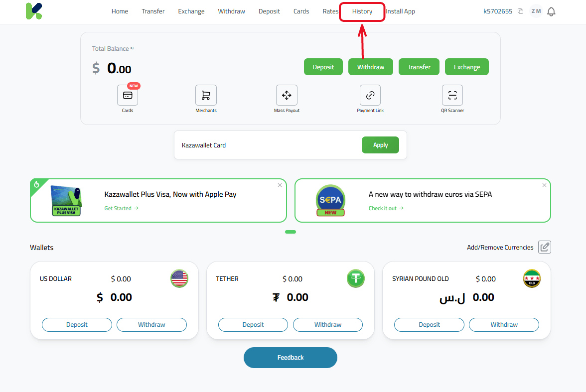Withdraw from the Tether wallet
The width and height of the screenshot is (586, 392).
click(328, 325)
